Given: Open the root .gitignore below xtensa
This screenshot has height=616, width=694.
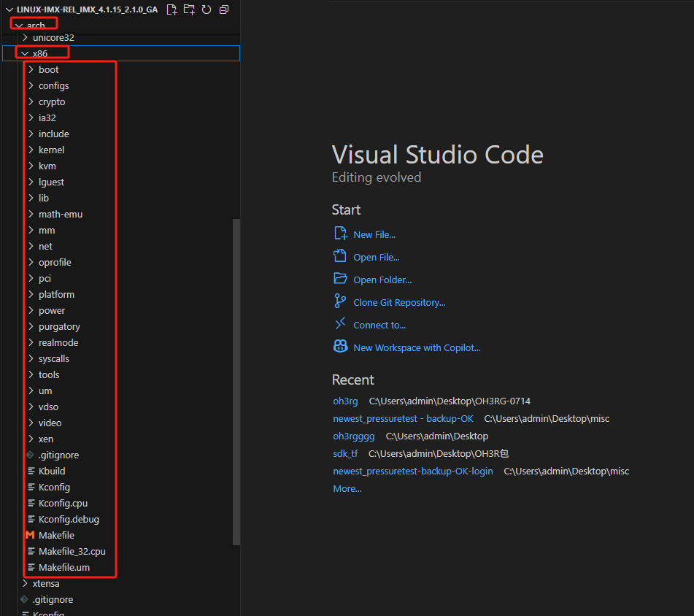Looking at the screenshot, I should click(121, 599).
